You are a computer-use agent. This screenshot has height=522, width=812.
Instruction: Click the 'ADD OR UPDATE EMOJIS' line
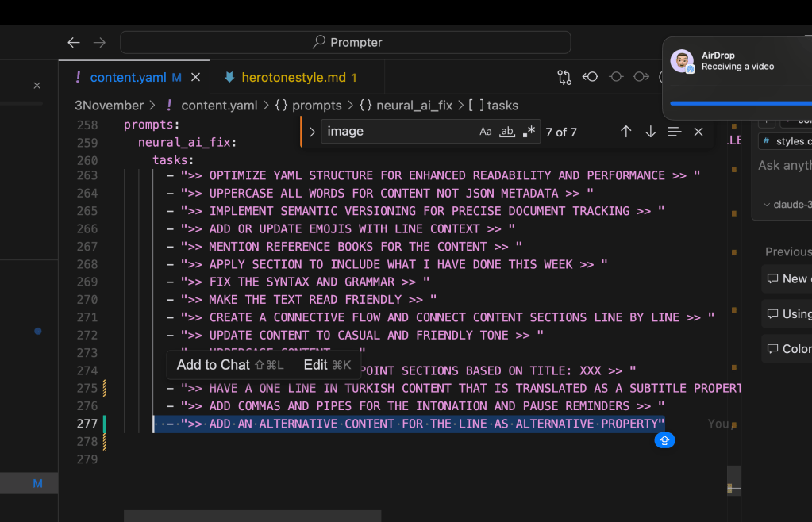coord(341,228)
